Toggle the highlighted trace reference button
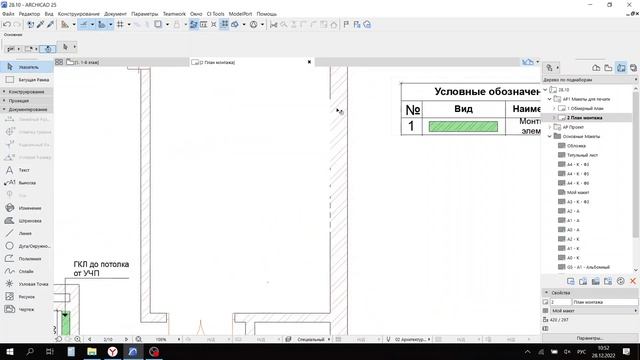Viewport: 640px width, 360px height. pyautogui.click(x=193, y=24)
